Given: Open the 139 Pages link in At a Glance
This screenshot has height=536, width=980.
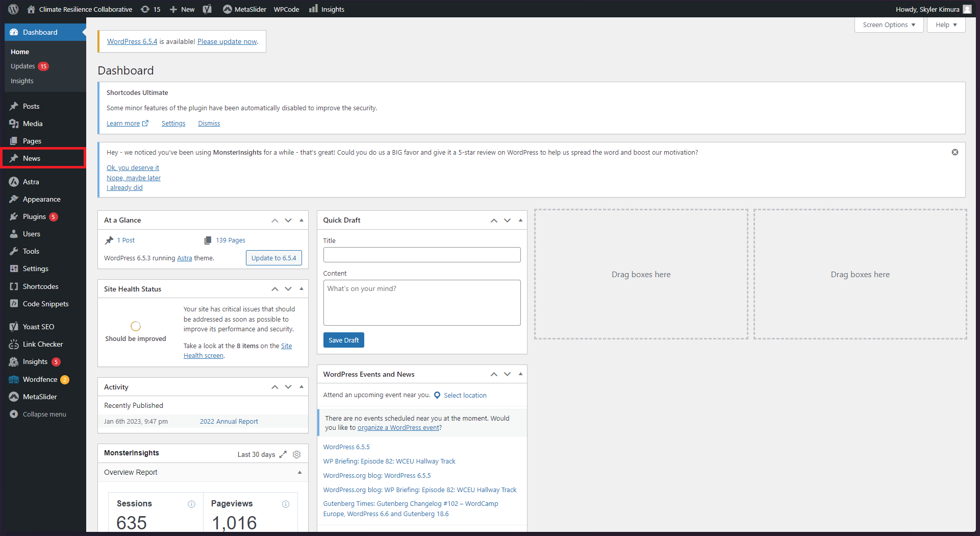Looking at the screenshot, I should tap(230, 240).
